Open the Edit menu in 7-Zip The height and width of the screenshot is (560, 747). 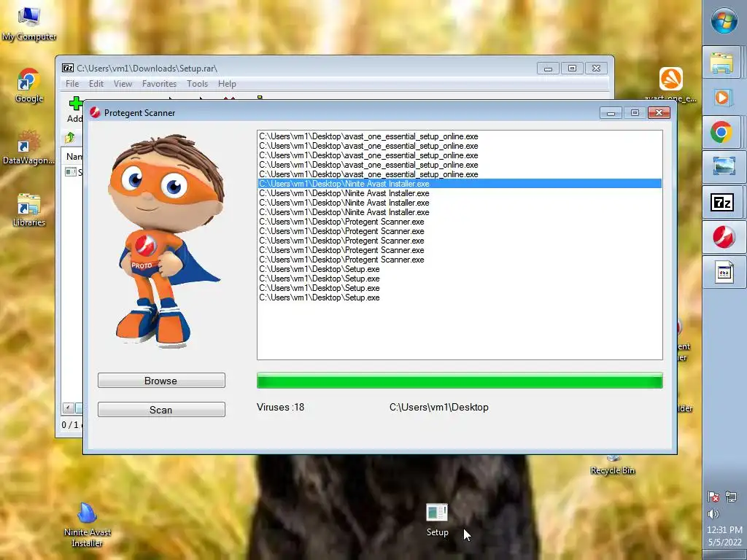point(96,84)
